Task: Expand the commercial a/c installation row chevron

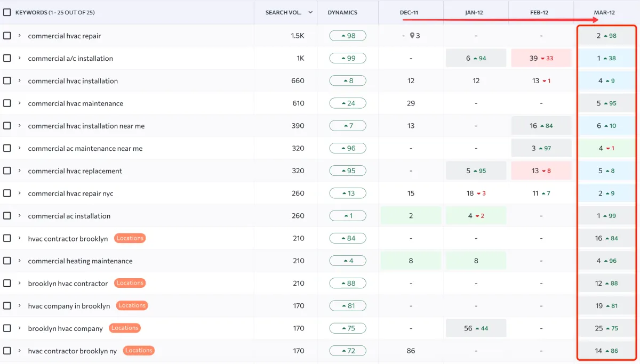Action: point(20,58)
